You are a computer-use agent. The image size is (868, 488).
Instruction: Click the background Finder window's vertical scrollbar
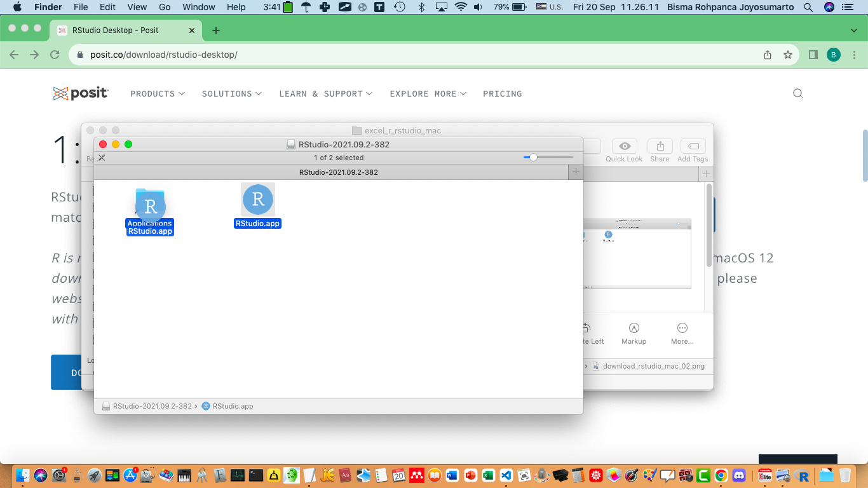(709, 226)
